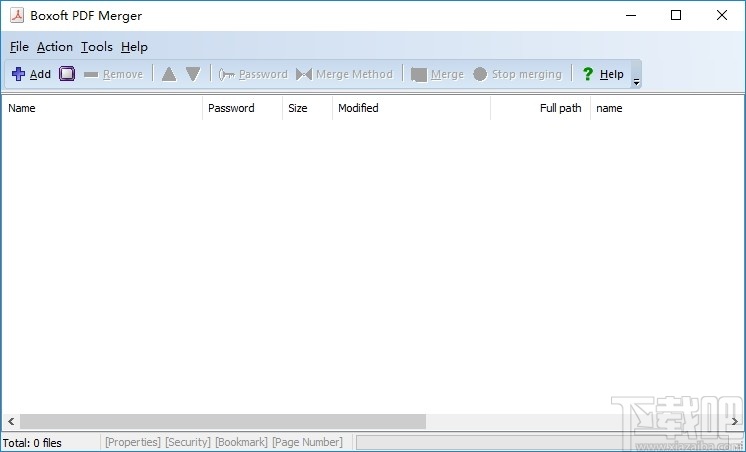The width and height of the screenshot is (746, 452).
Task: Open the Merge Method toolbar option
Action: (344, 74)
